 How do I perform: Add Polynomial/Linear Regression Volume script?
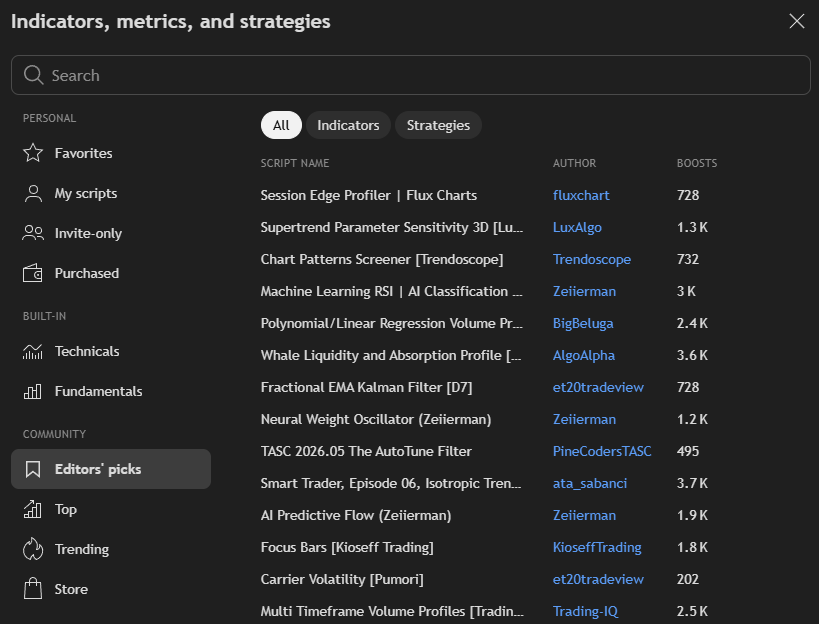tap(392, 324)
